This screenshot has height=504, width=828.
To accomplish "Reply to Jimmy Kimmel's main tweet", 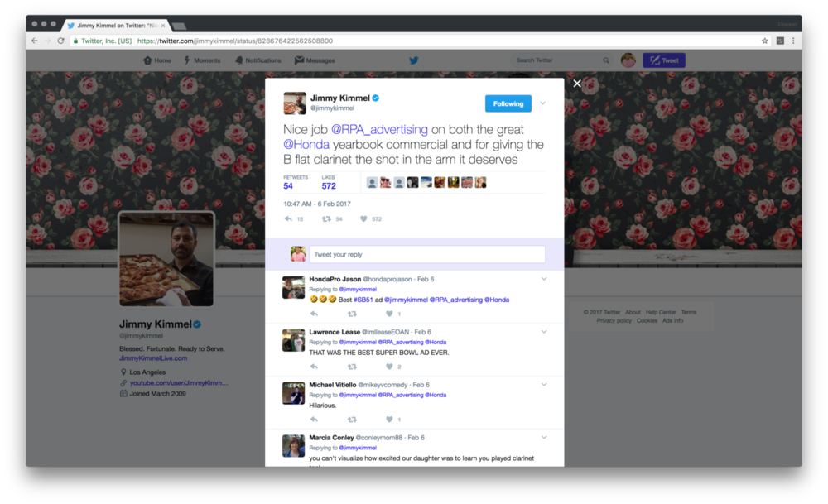I will pos(288,219).
